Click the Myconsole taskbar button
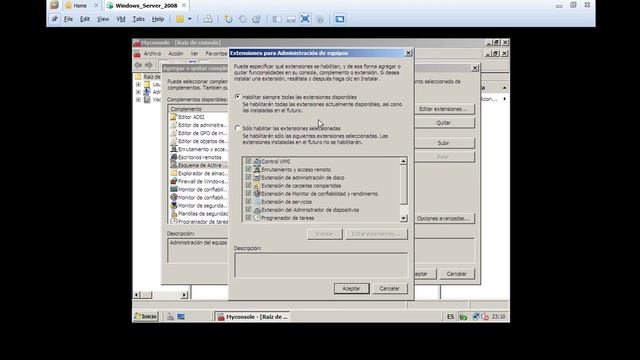Viewport: 640px width, 360px height. 253,317
